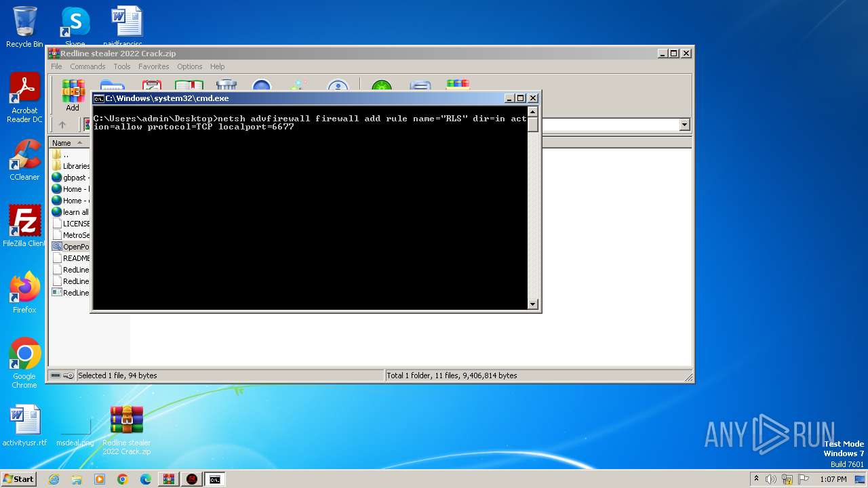This screenshot has width=868, height=488.
Task: Minimize the cmd.exe window
Action: [x=509, y=98]
